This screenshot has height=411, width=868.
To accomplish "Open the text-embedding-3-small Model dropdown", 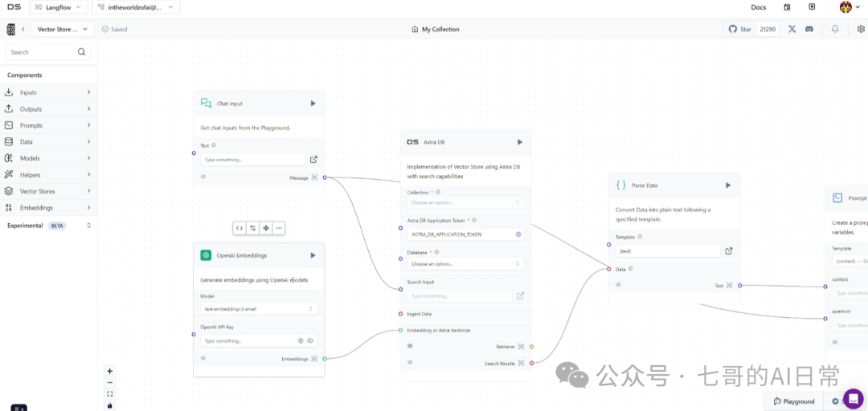I will (259, 309).
